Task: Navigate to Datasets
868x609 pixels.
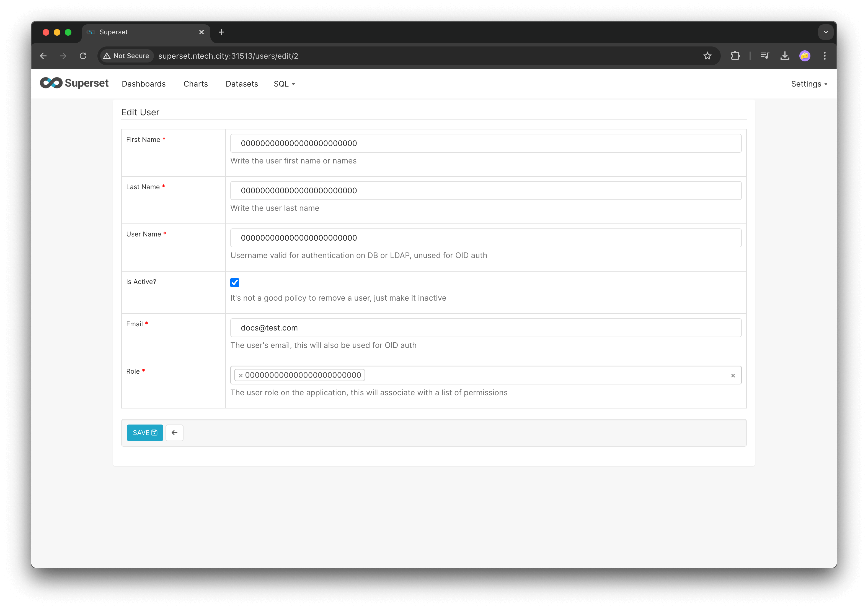Action: click(x=242, y=84)
